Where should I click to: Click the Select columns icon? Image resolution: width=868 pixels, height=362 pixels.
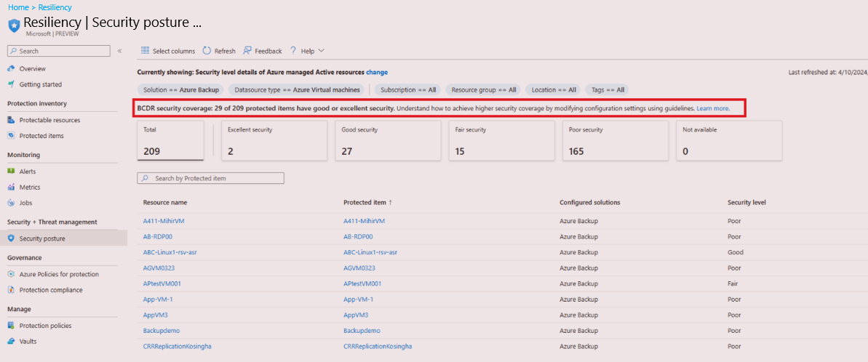coord(145,51)
